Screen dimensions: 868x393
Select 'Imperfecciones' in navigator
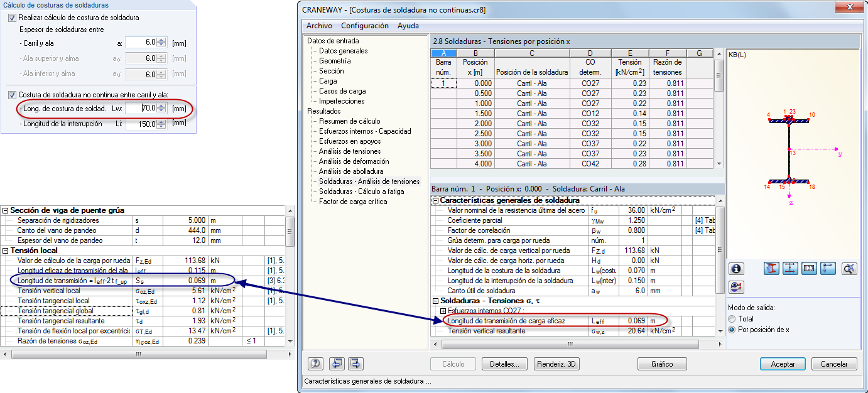pyautogui.click(x=342, y=101)
